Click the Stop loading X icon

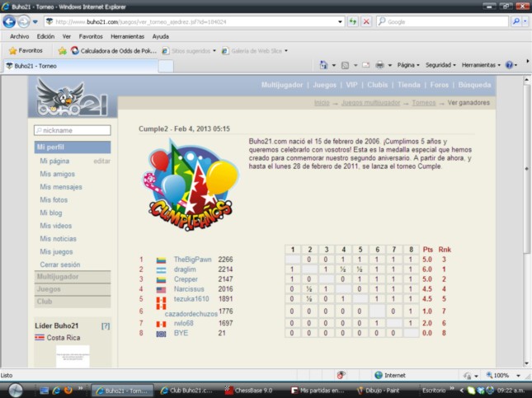click(366, 21)
